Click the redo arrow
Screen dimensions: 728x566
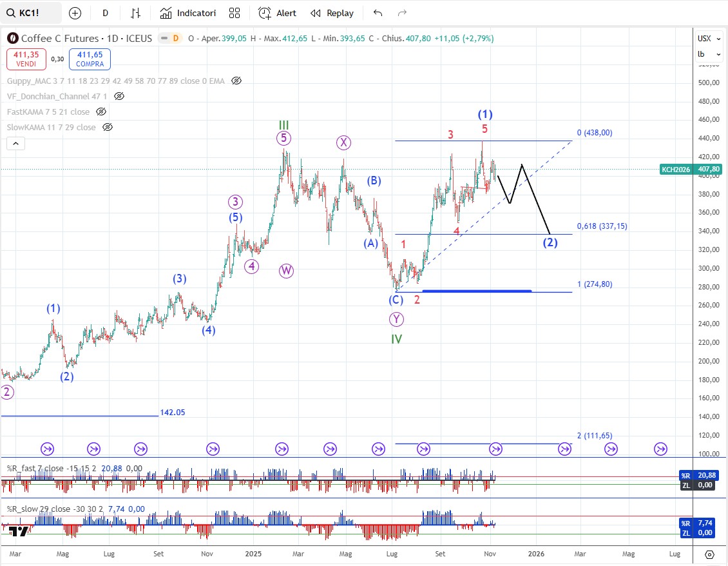(402, 13)
